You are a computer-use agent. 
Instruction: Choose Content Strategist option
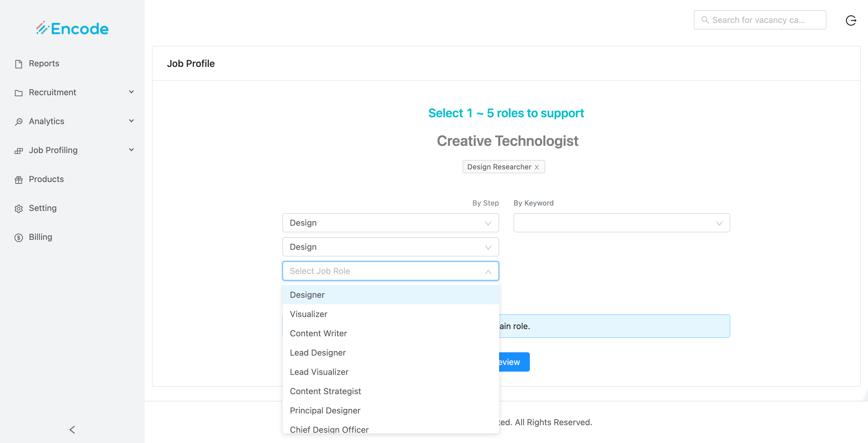325,391
